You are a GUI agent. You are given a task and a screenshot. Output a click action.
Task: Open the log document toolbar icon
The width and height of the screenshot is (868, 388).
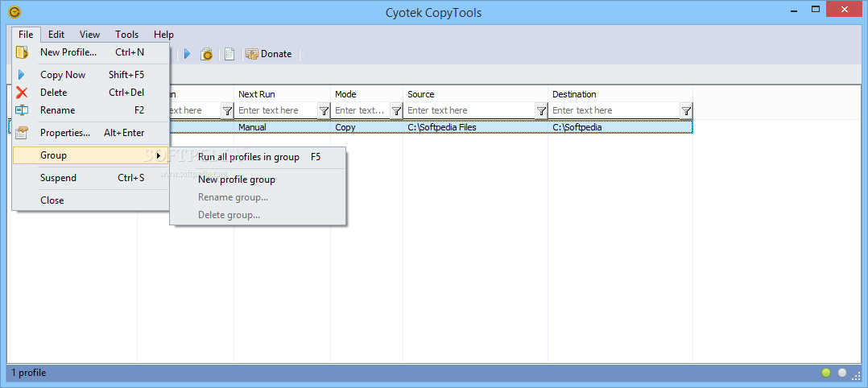[229, 54]
